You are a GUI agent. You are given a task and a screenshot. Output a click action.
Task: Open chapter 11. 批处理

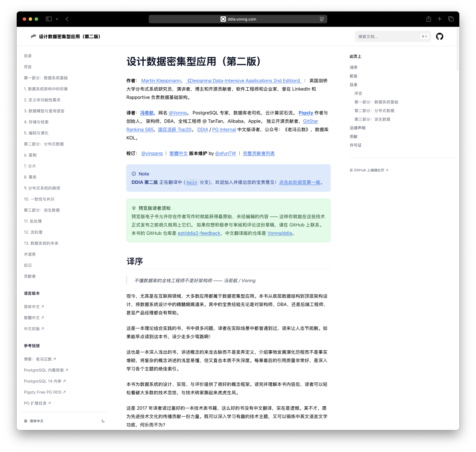click(33, 221)
